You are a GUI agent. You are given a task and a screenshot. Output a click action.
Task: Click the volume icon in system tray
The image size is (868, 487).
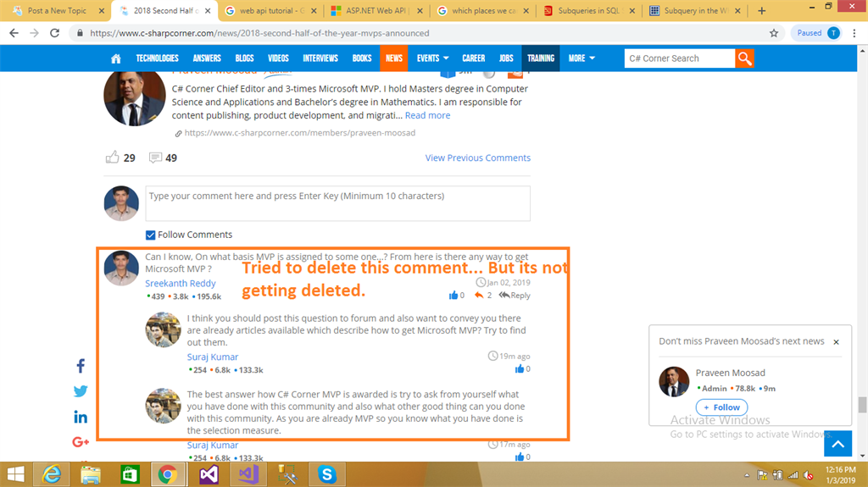click(809, 475)
